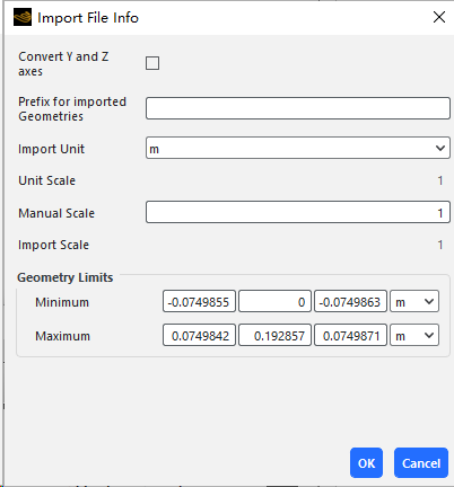Open the Minimum row unit dropdown

click(x=414, y=302)
